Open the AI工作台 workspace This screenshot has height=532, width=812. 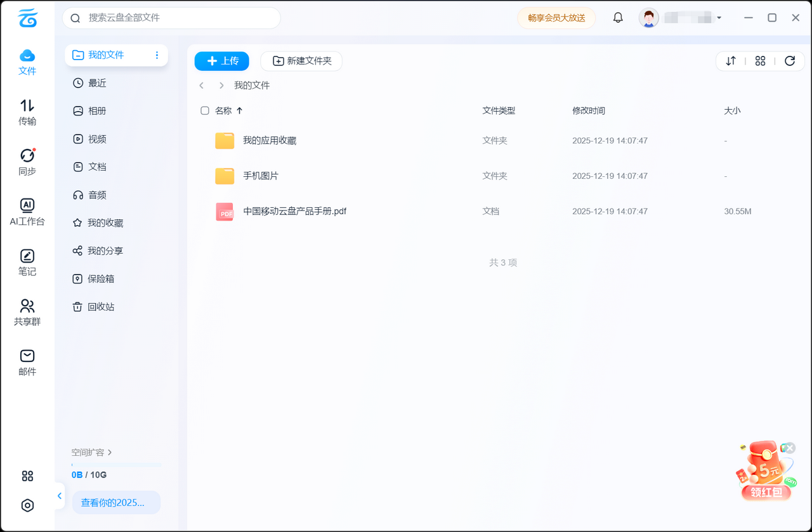[27, 211]
